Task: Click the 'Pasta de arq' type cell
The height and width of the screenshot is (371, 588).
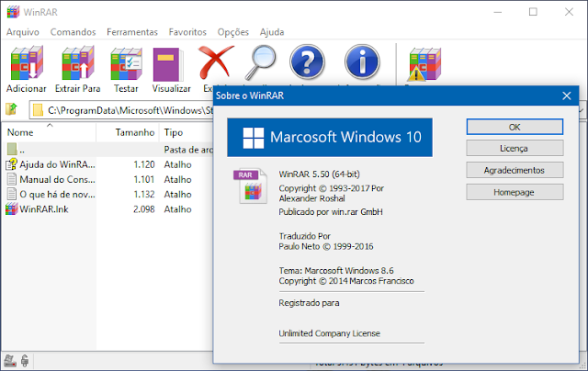Action: point(188,150)
